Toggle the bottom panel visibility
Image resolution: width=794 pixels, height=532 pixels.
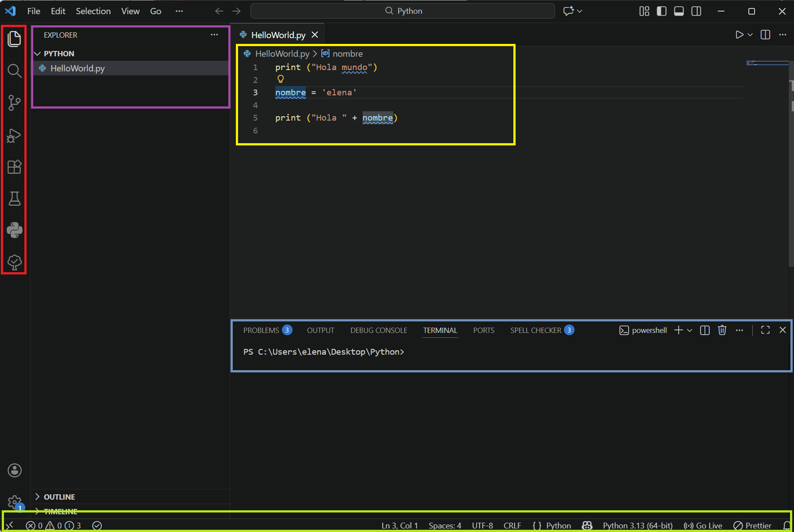pos(679,11)
